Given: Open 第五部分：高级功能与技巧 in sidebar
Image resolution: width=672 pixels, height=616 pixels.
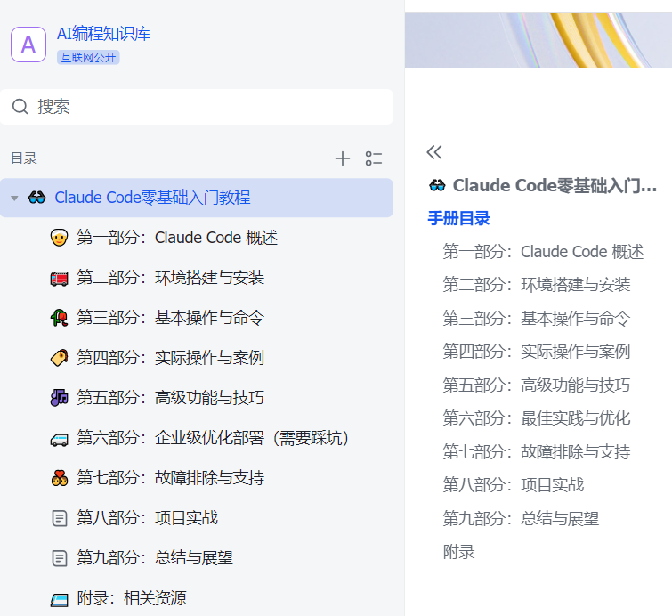Looking at the screenshot, I should (x=171, y=397).
